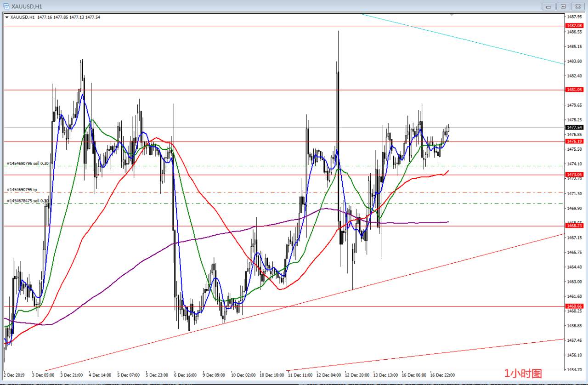Click the 4 Dec 14:00 time label
The image size is (588, 385).
point(99,375)
